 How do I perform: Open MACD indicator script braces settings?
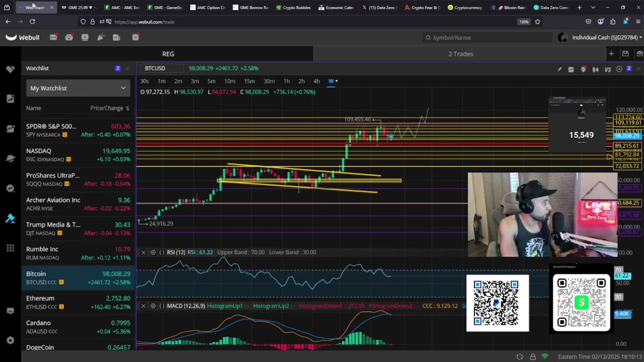[162, 306]
